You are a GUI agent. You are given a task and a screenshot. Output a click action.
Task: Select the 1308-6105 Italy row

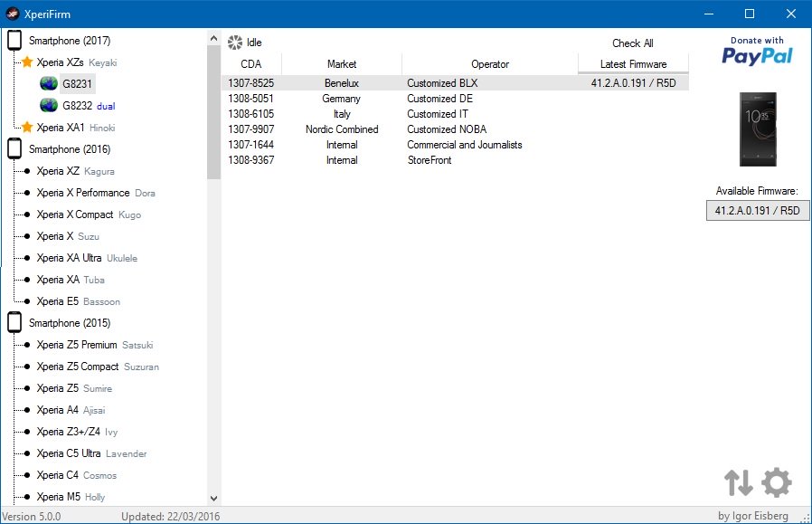pyautogui.click(x=455, y=114)
